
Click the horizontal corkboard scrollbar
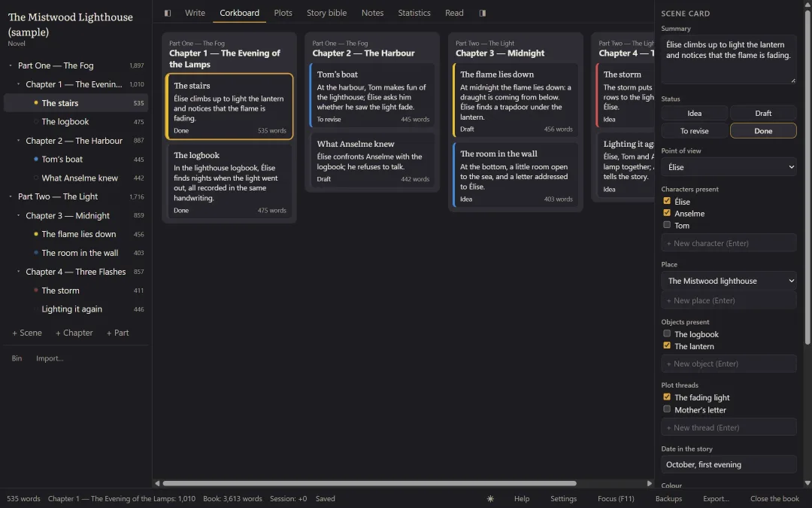pos(369,483)
